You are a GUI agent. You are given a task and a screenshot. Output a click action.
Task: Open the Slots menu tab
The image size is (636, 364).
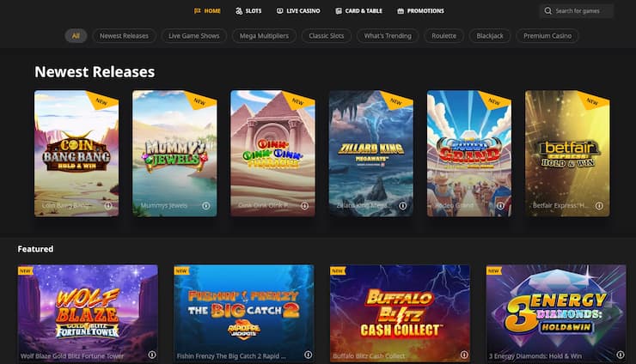tap(248, 11)
